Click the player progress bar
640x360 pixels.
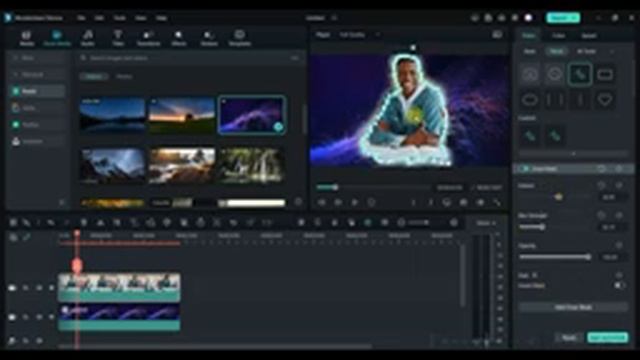pos(373,187)
